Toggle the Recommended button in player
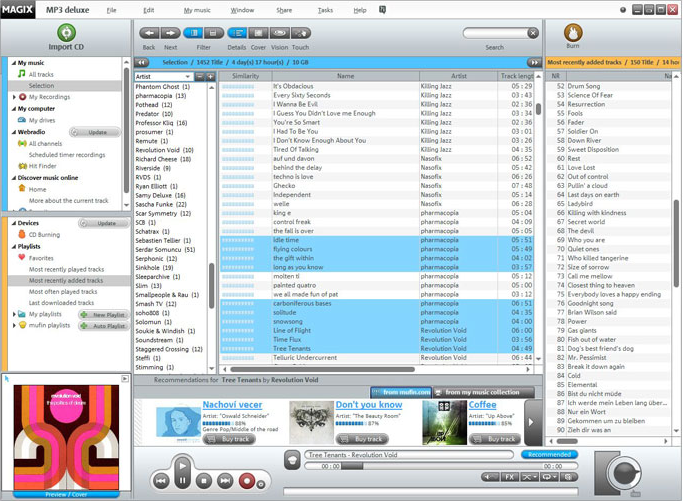Screen dimensions: 683x501 pos(549,455)
